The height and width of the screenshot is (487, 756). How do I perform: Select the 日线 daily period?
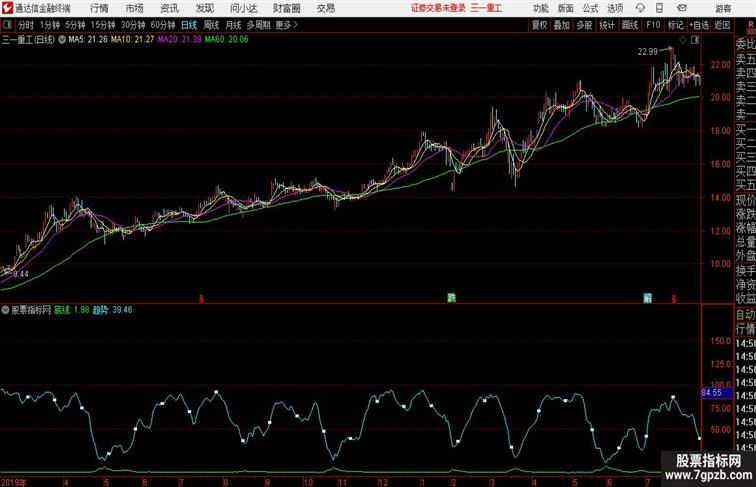point(189,25)
